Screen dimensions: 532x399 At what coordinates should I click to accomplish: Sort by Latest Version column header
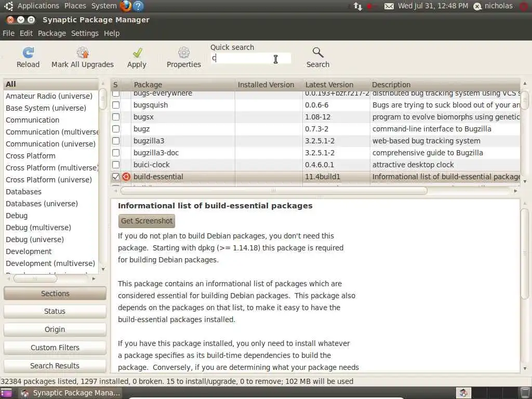pos(336,85)
